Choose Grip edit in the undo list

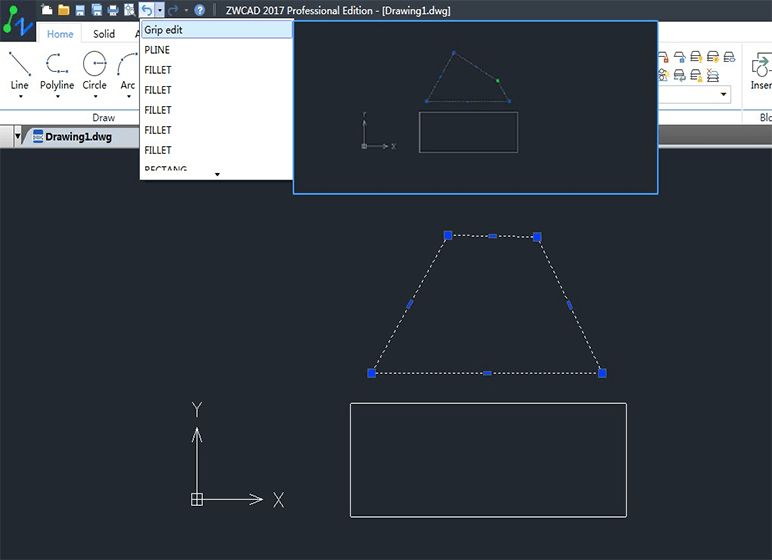coord(217,30)
